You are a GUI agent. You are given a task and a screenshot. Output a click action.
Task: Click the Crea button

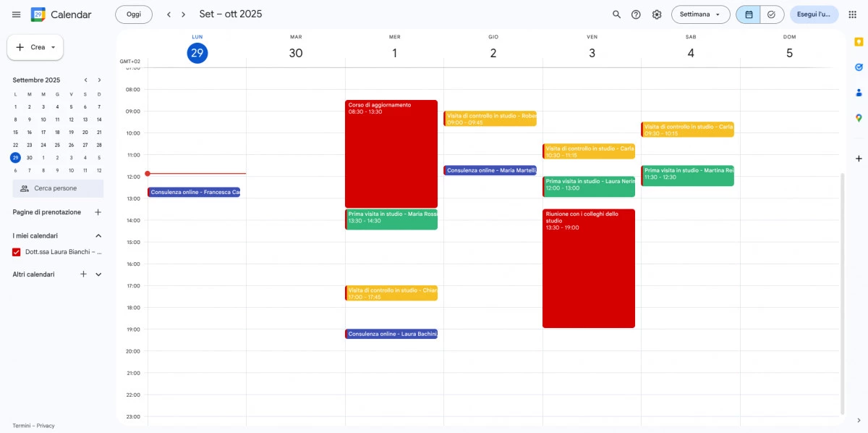(35, 47)
